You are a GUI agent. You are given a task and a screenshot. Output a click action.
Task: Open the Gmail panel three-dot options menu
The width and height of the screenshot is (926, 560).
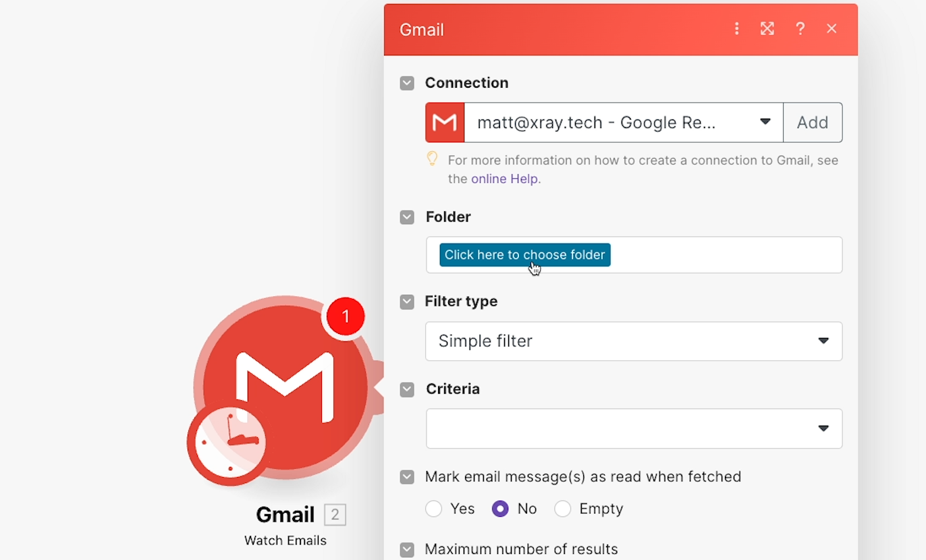736,29
